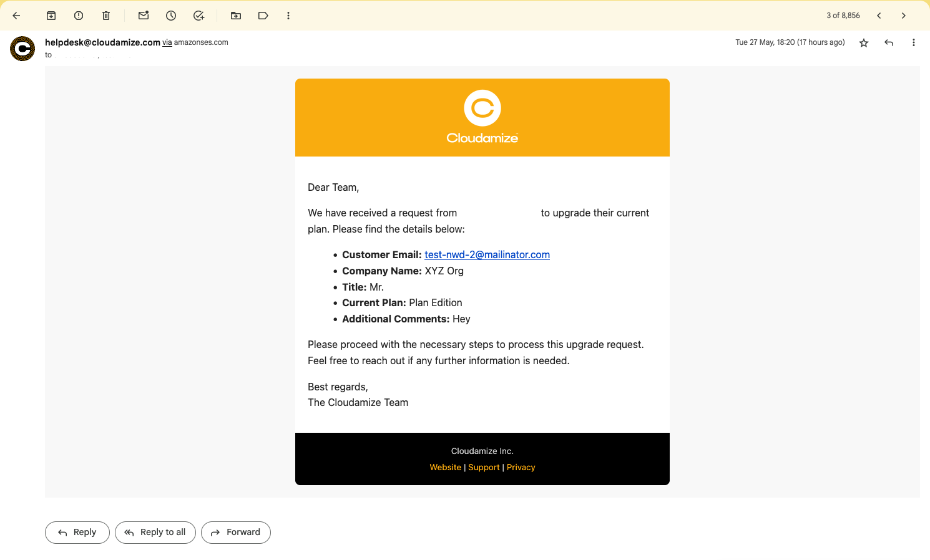Go back to the inbox list
Image resolution: width=930 pixels, height=560 pixels.
[17, 16]
